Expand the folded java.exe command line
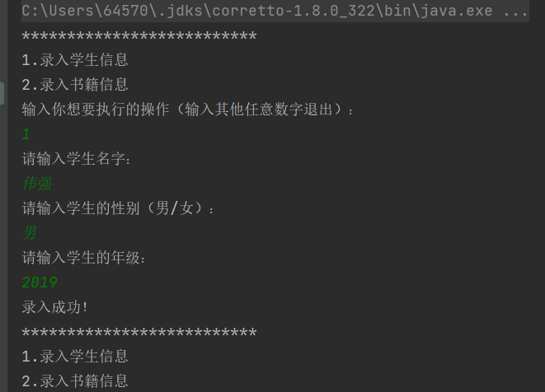Viewport: 545px width, 392px height. (275, 11)
